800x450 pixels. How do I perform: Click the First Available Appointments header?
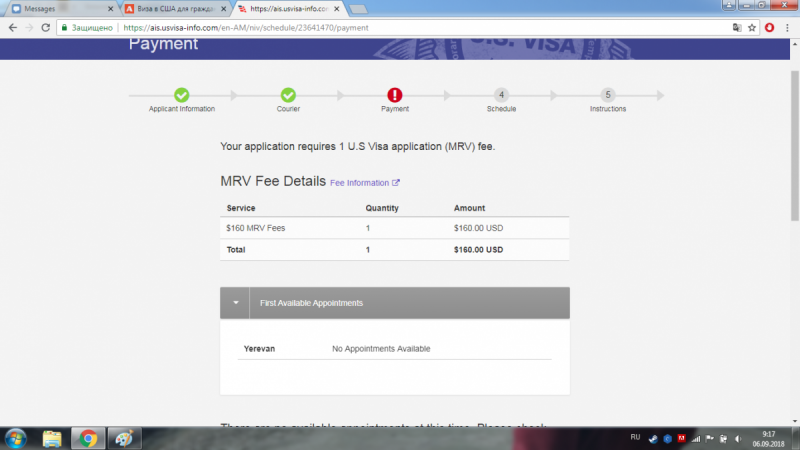pos(310,302)
